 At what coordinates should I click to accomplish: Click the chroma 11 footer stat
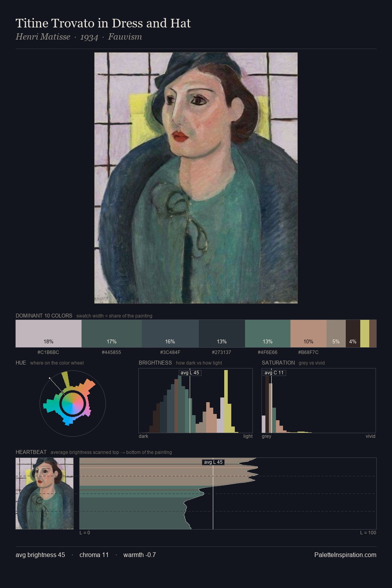coord(94,555)
